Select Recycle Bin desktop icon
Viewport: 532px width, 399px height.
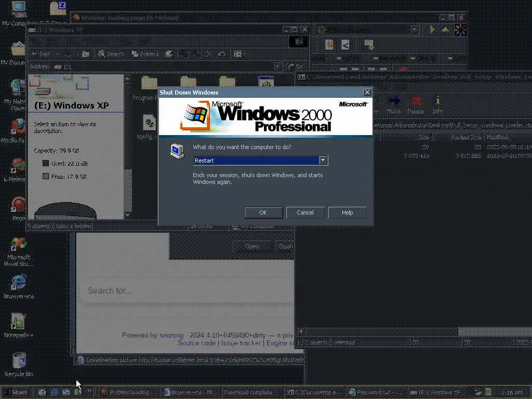[x=19, y=365]
